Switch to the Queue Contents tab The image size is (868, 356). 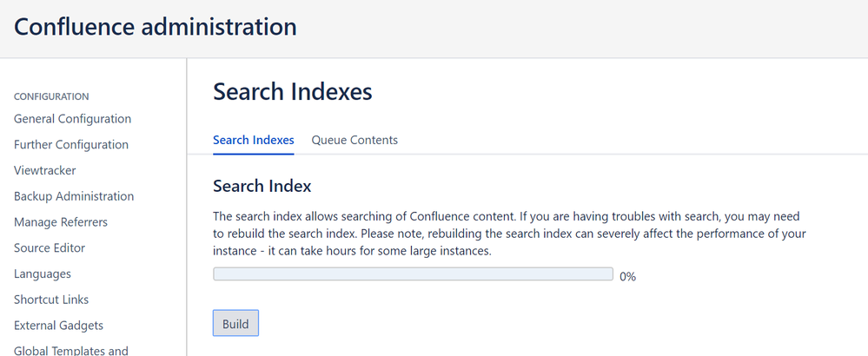click(x=354, y=140)
